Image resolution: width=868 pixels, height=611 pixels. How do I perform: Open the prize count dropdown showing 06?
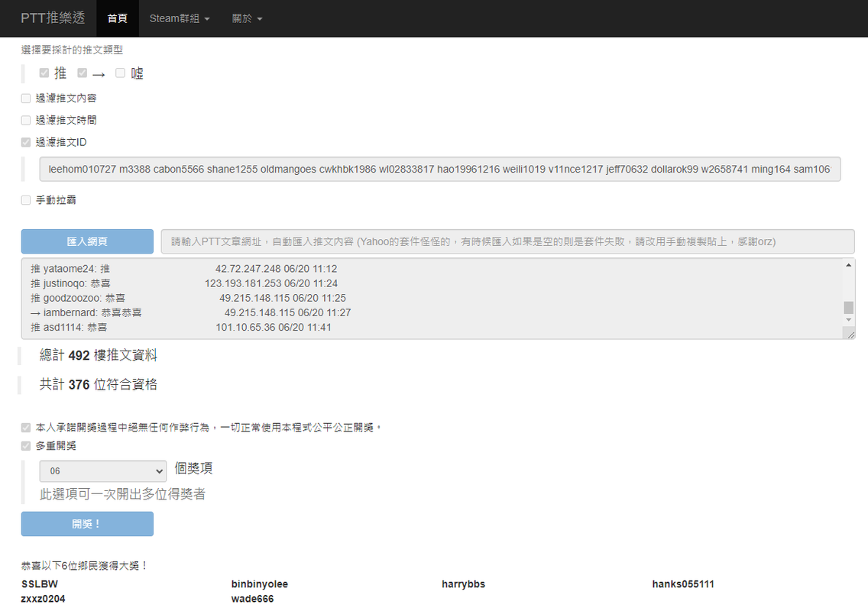103,471
